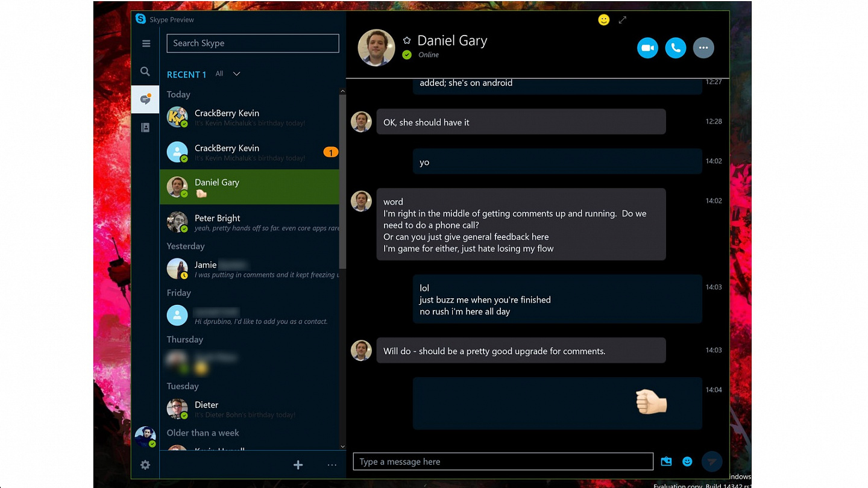The image size is (868, 488).
Task: Click the 'Daniel Gary' name in chat header
Action: [452, 40]
